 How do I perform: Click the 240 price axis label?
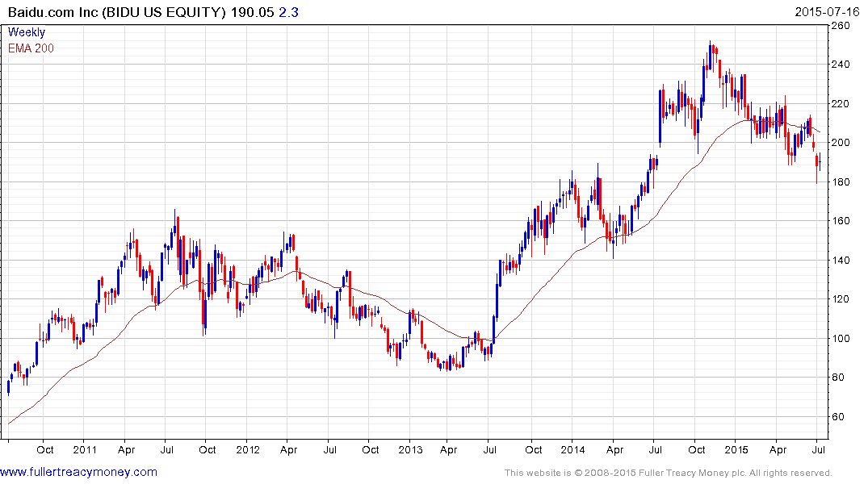tap(841, 65)
